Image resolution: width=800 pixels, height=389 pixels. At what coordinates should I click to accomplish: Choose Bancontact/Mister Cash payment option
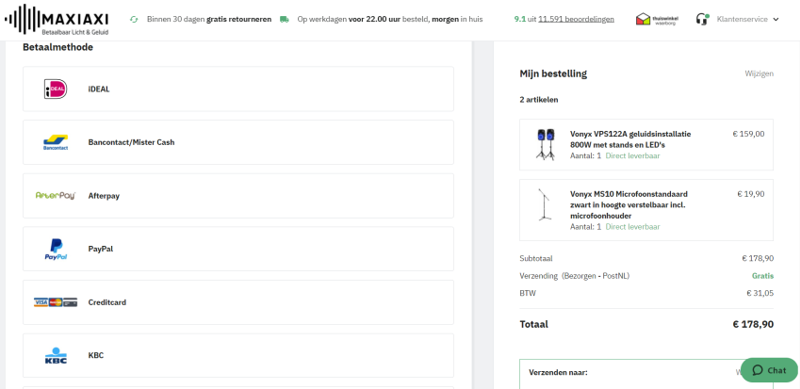click(x=238, y=142)
